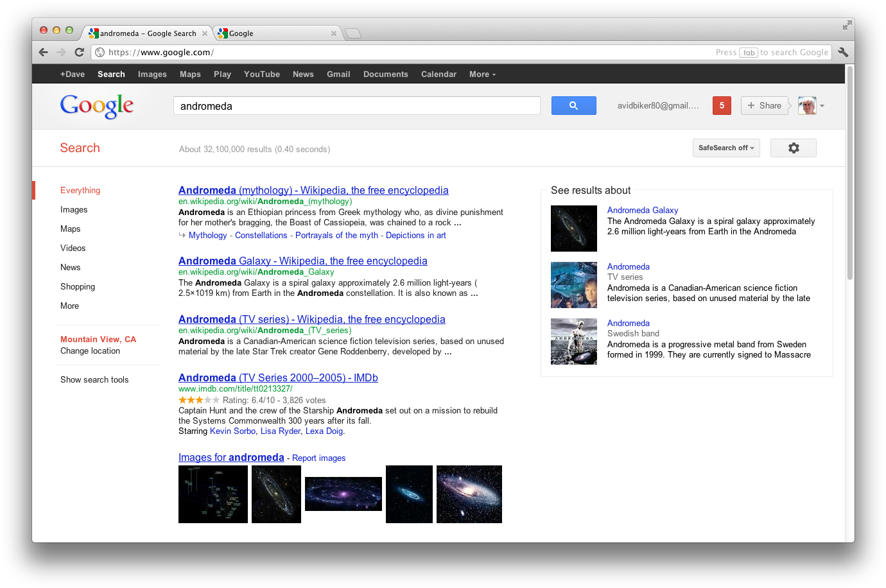Open the Andromeda TV series panel thumbnail

point(574,285)
